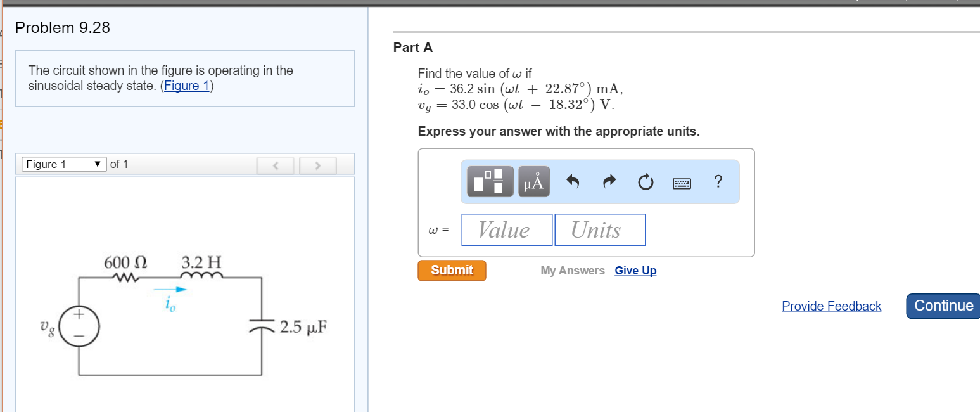
Task: Click the Part A heading
Action: pos(413,48)
